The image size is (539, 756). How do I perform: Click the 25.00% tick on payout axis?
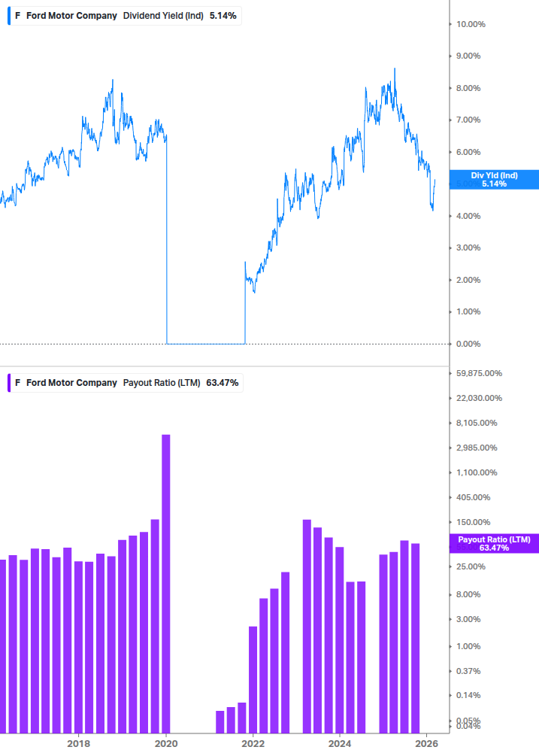tap(471, 566)
